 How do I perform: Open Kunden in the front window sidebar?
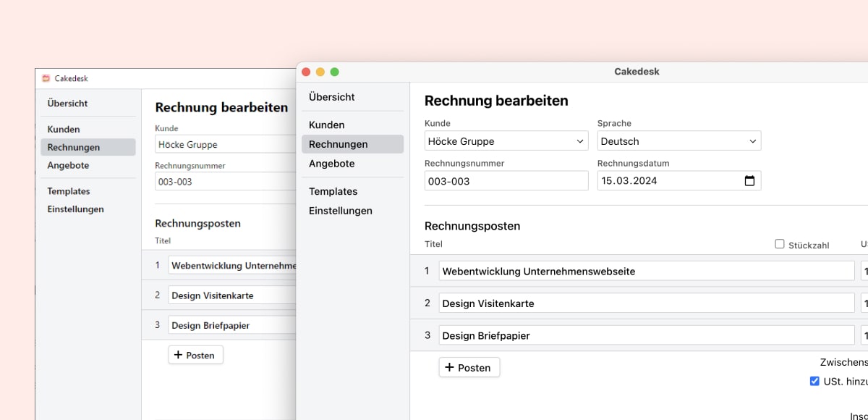tap(327, 125)
